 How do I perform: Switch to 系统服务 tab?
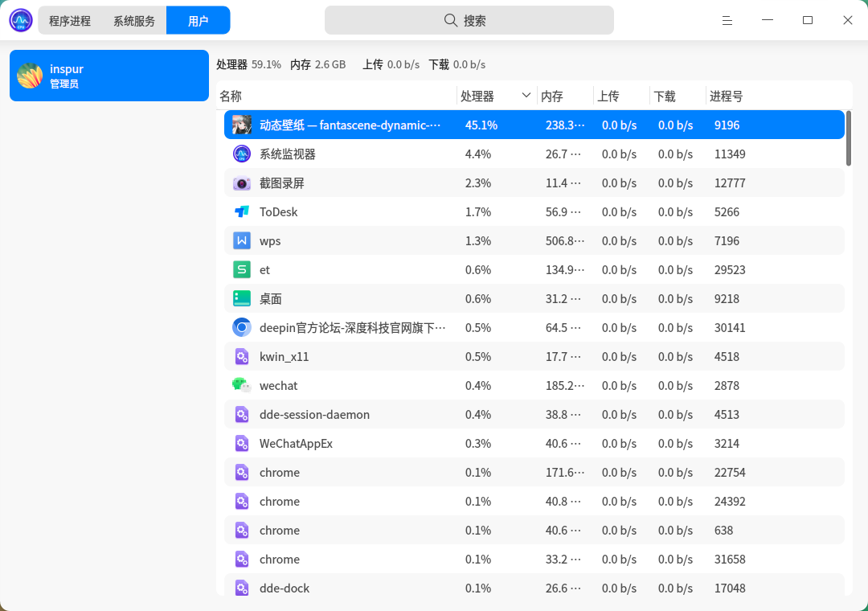pyautogui.click(x=134, y=20)
